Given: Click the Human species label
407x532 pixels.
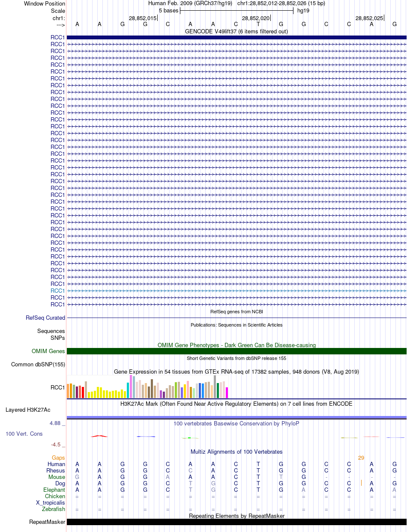Looking at the screenshot, I should coord(57,464).
